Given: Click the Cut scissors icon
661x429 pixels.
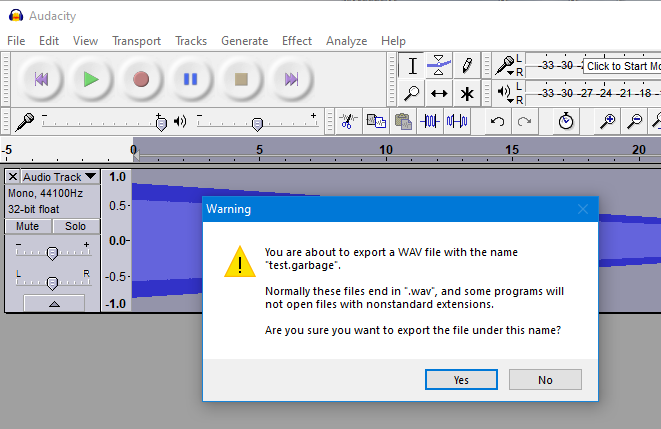Looking at the screenshot, I should click(348, 121).
